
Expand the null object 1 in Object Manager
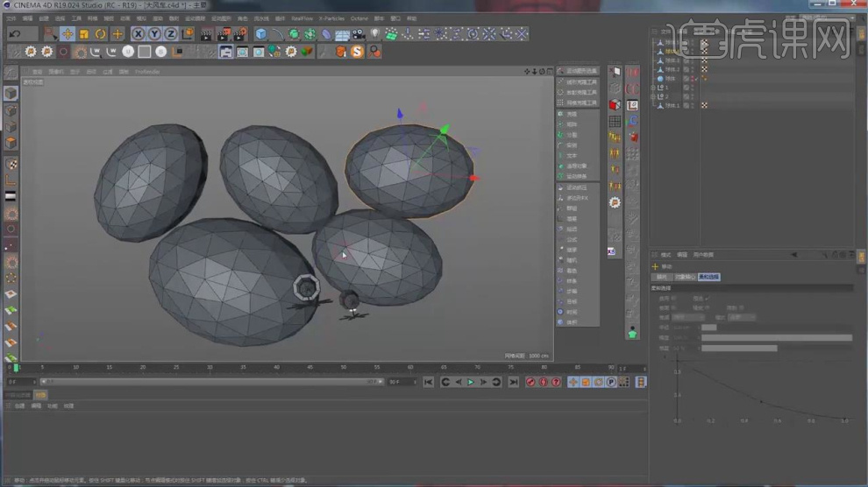click(655, 88)
